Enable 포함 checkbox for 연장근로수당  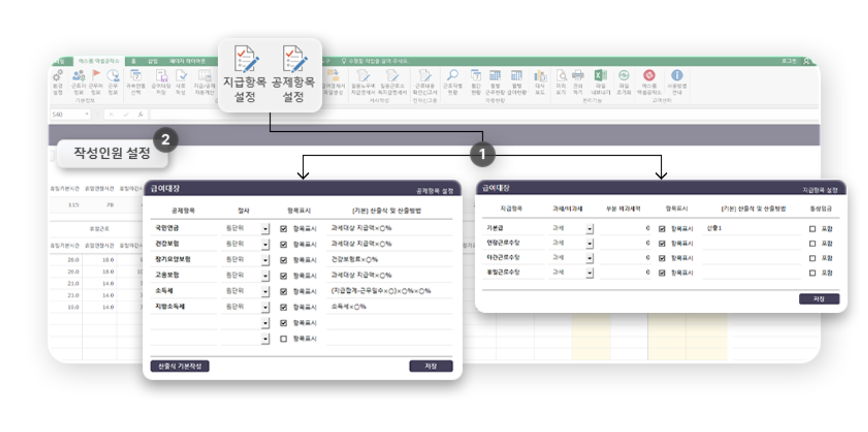point(813,243)
